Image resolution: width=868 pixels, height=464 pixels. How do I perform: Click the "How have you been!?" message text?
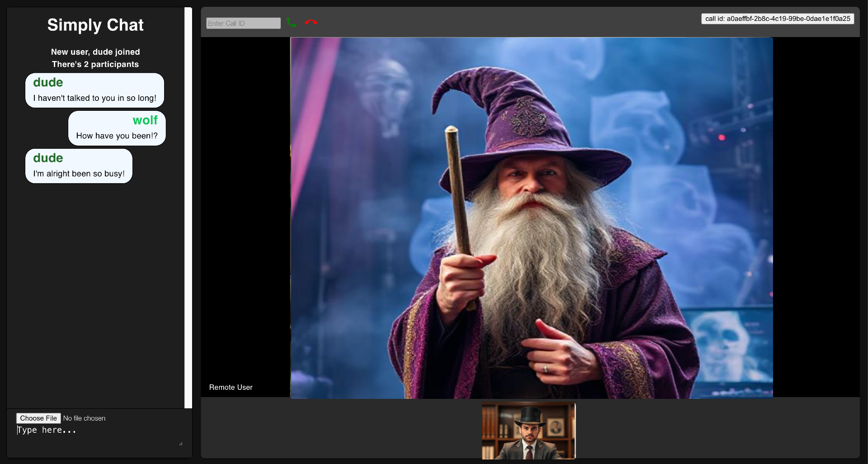tap(117, 136)
